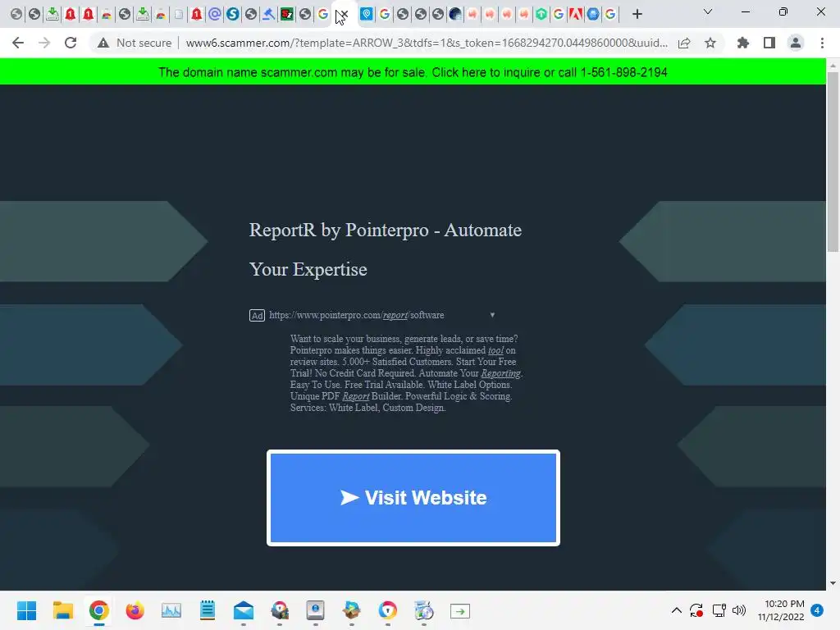Screen dimensions: 840x630
Task: Close the active scammer.com tab
Action: coord(345,15)
